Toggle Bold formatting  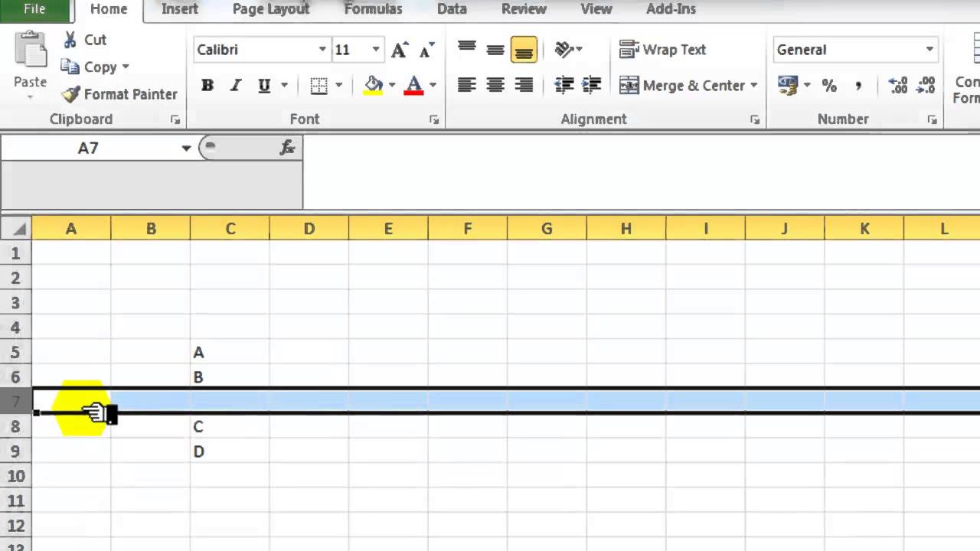click(207, 86)
